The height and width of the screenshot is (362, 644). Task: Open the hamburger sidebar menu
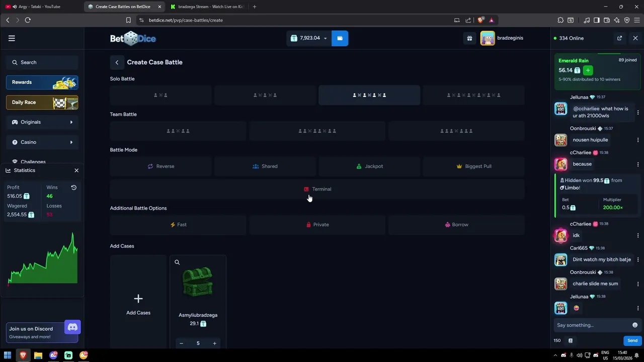(12, 38)
